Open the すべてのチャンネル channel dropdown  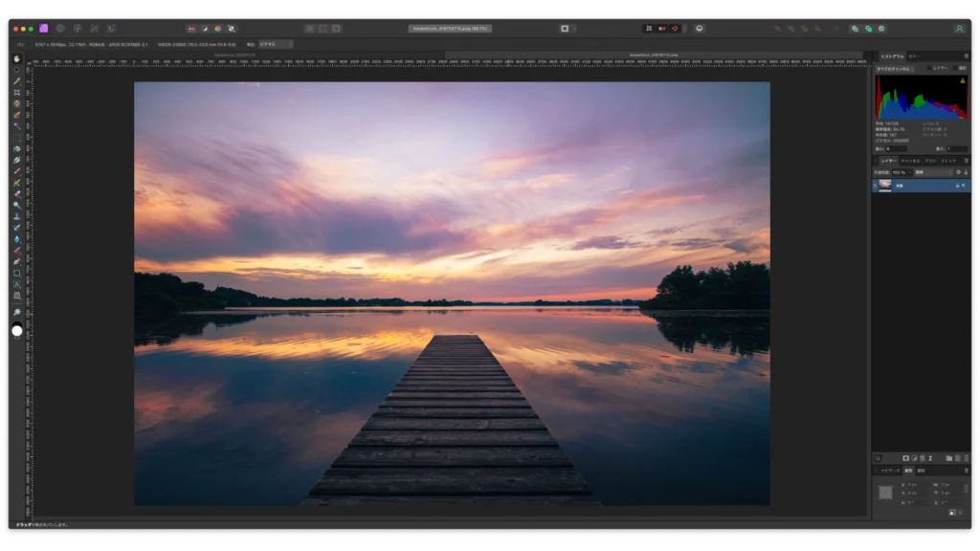click(895, 69)
